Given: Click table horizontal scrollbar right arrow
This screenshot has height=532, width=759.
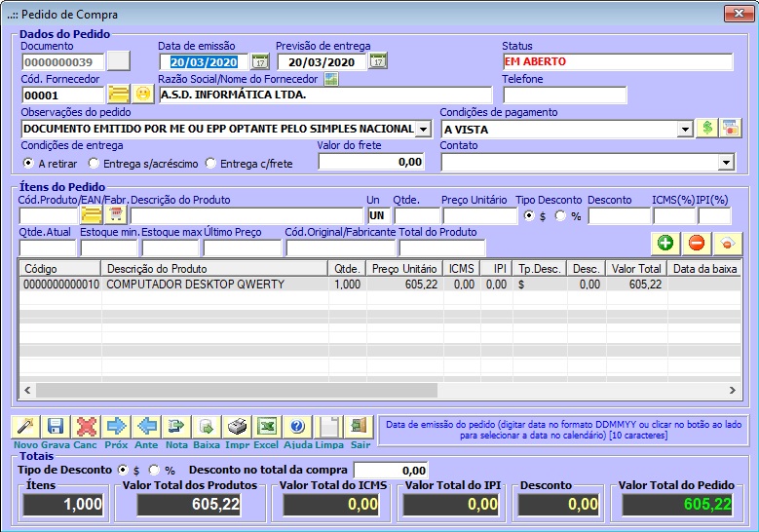Looking at the screenshot, I should (x=733, y=390).
